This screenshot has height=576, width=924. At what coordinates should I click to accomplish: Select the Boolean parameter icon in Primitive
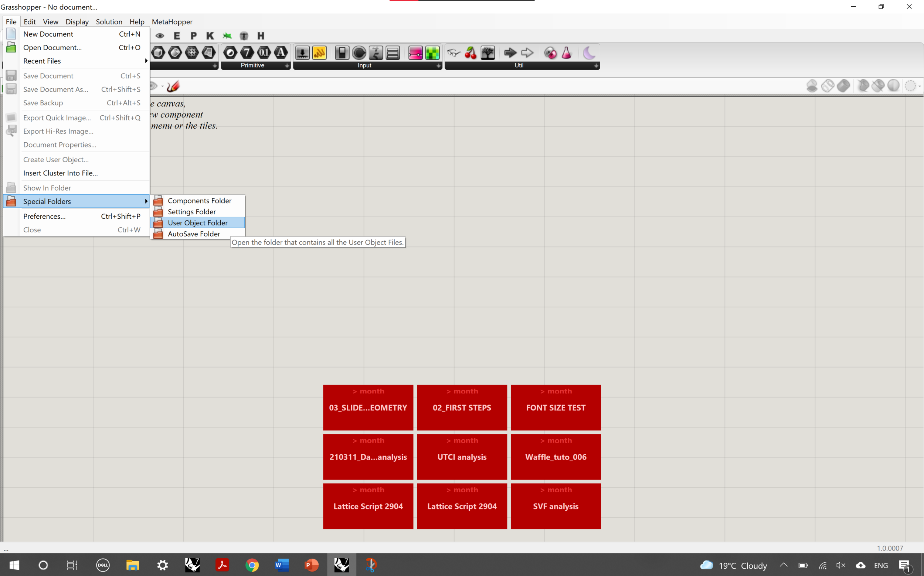point(231,52)
